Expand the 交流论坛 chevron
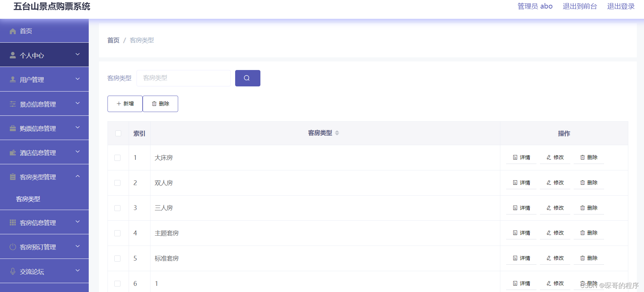The image size is (644, 292). tap(78, 270)
